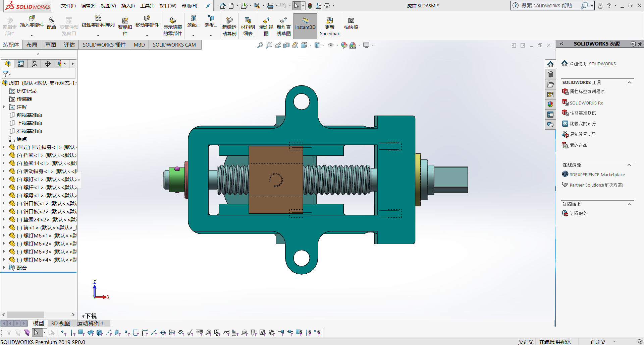
Task: Expand the 固定钳身<1> component node
Action: (x=4, y=147)
